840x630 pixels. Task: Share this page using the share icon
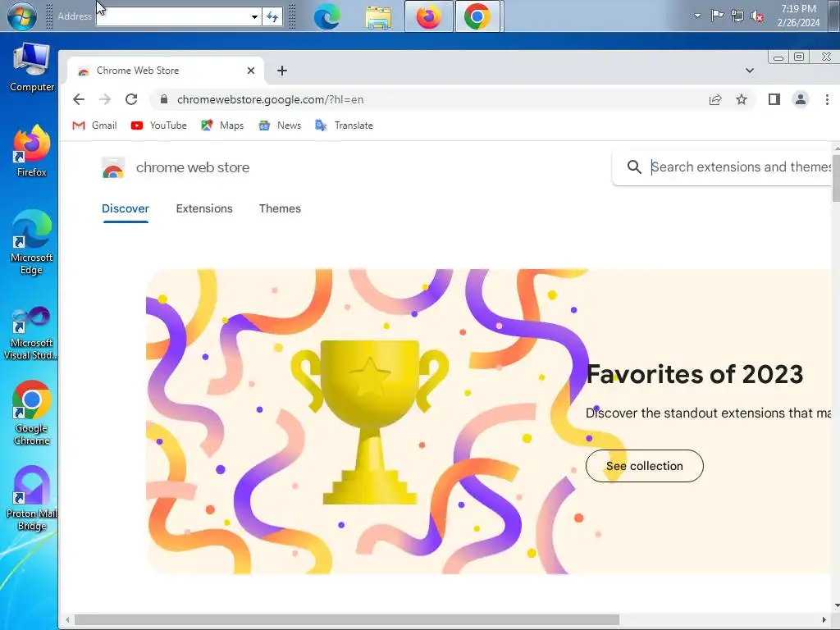click(x=715, y=99)
